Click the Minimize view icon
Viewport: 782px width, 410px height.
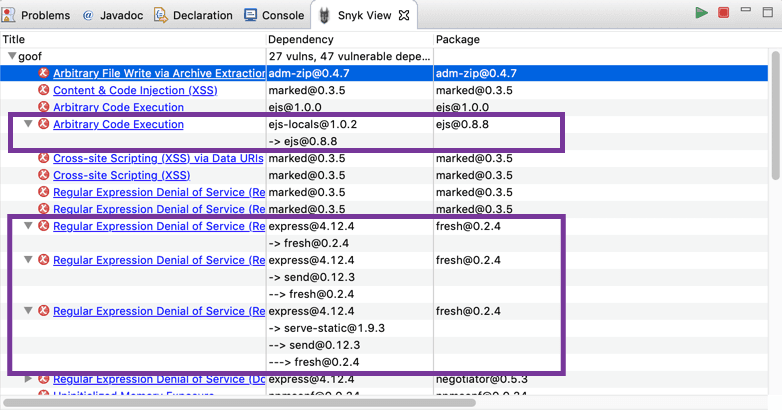(x=746, y=9)
